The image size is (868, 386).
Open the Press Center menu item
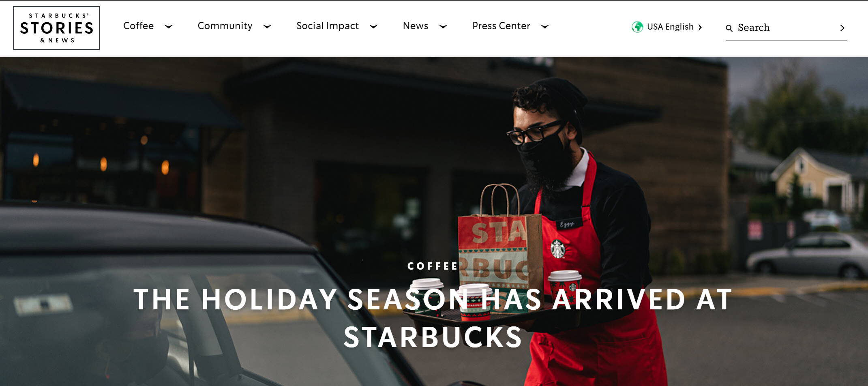coord(501,26)
